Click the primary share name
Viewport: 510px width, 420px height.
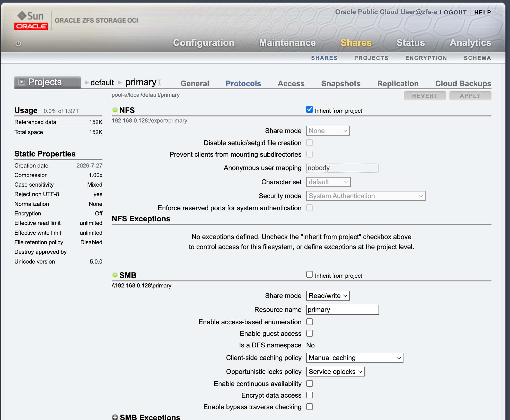(x=141, y=82)
